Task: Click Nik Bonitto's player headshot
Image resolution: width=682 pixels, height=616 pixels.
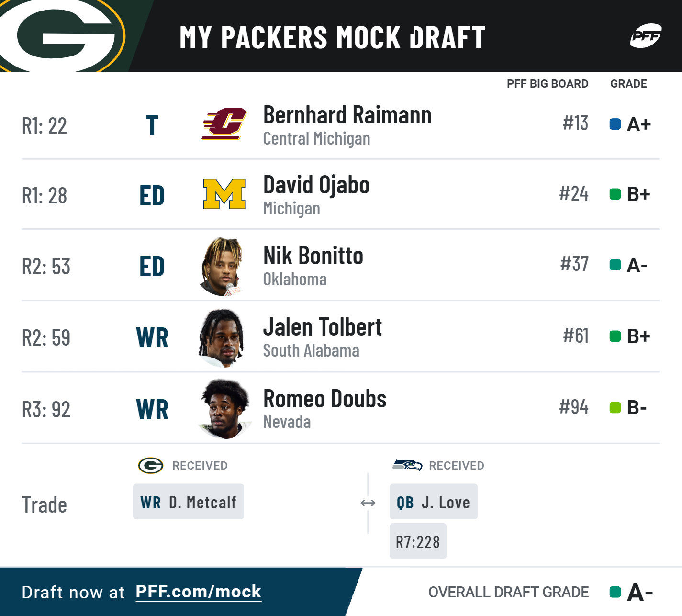Action: pos(223,266)
